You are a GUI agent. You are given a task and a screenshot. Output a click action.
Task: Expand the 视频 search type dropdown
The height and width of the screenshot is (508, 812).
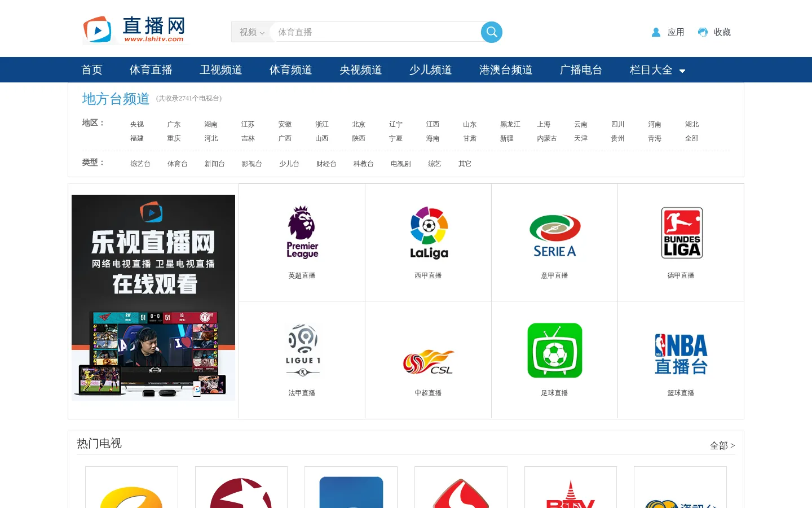pos(251,32)
